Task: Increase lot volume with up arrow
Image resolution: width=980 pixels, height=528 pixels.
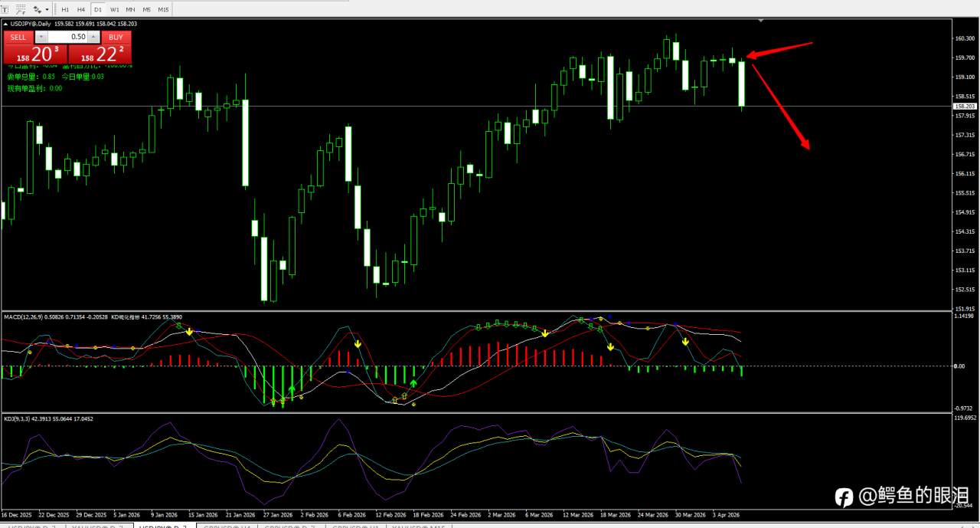Action: pos(93,37)
